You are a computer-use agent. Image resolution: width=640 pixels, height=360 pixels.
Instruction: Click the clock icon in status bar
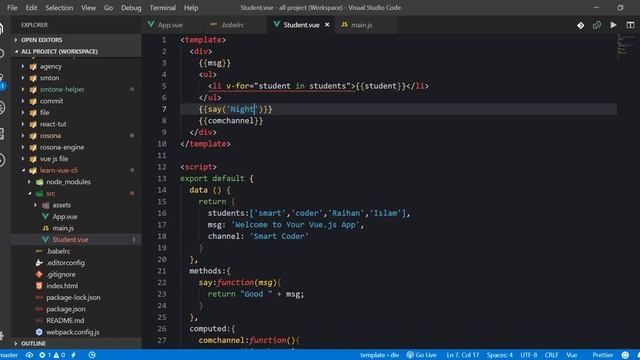tap(92, 355)
